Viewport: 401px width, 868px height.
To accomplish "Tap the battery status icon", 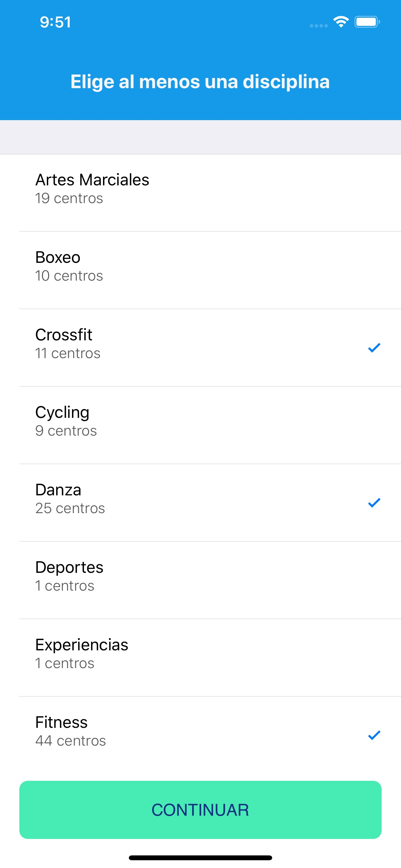I will 367,22.
